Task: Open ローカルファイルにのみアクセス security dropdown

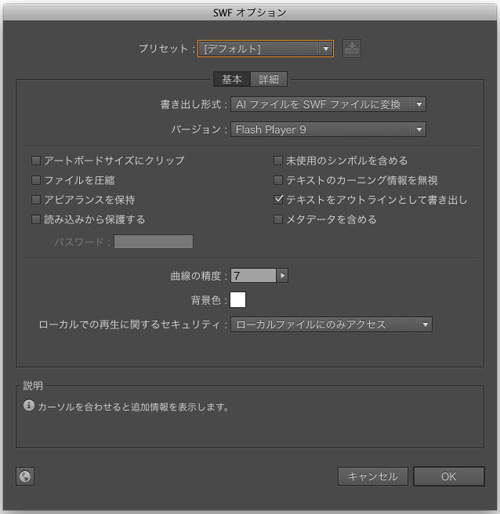Action: (331, 324)
